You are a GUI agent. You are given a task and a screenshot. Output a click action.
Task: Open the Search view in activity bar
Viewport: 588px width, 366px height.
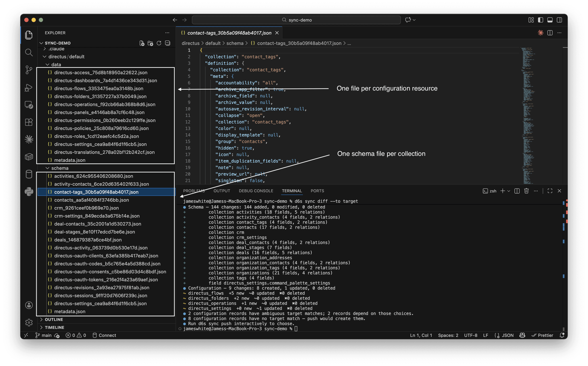coord(29,52)
